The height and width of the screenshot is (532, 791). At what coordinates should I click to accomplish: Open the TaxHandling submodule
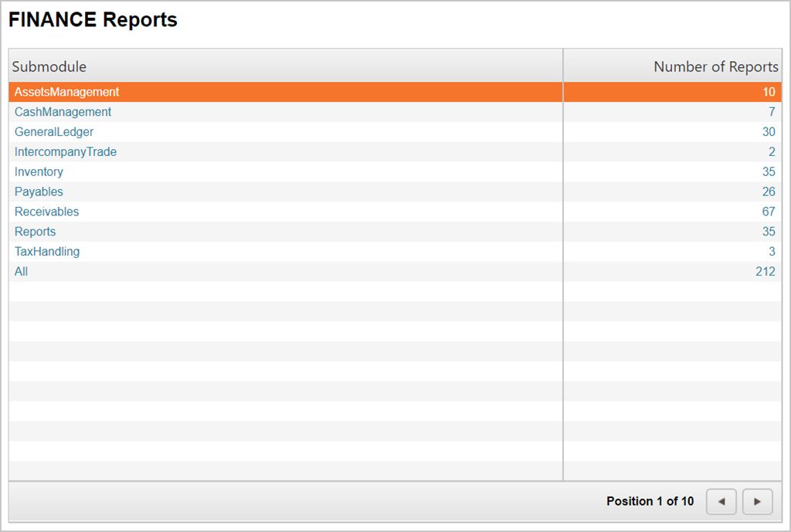(x=47, y=252)
